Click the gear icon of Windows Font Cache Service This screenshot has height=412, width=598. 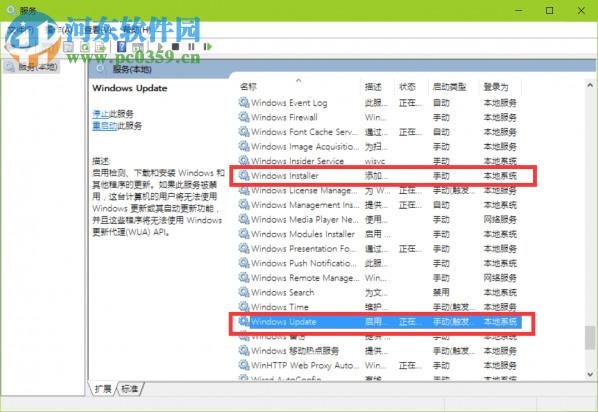pos(244,132)
